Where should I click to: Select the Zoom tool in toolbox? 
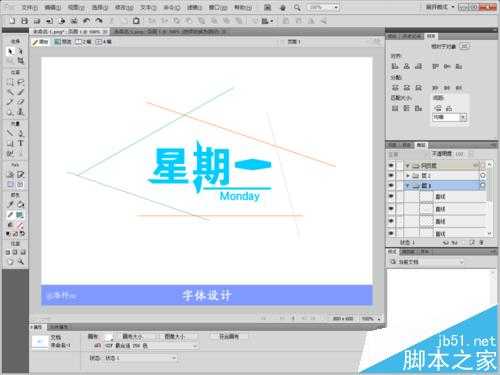(20, 262)
